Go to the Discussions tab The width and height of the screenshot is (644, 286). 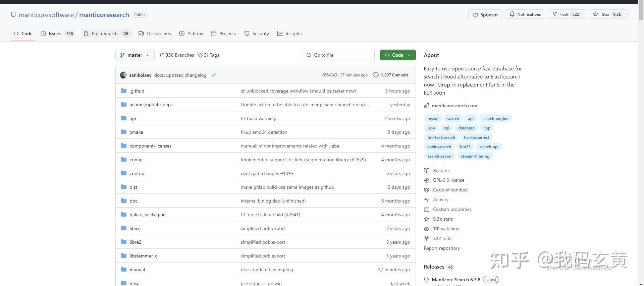[x=155, y=34]
